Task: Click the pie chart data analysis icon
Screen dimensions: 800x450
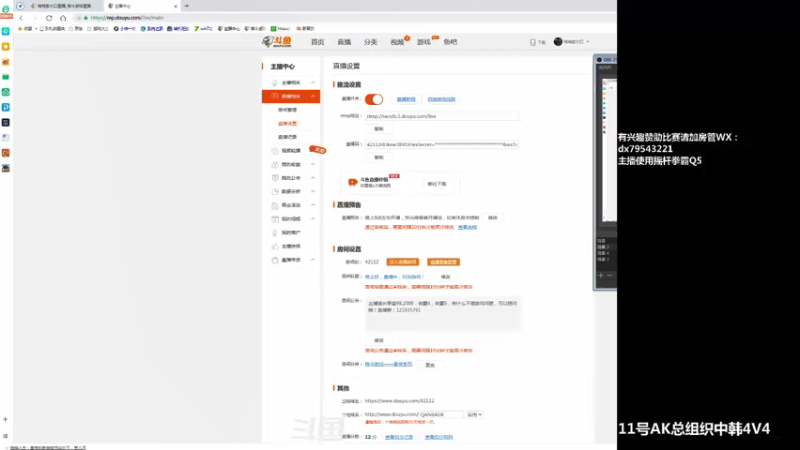Action: 274,192
